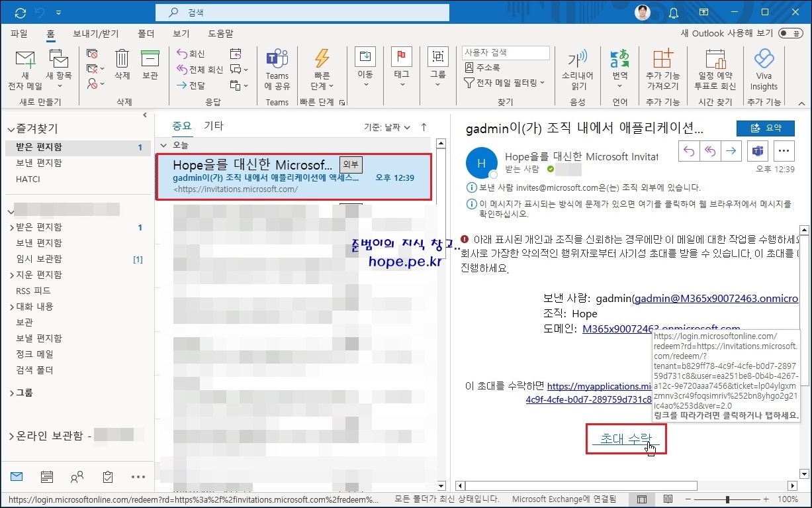
Task: Switch to the Calendar view icon
Action: pyautogui.click(x=46, y=477)
